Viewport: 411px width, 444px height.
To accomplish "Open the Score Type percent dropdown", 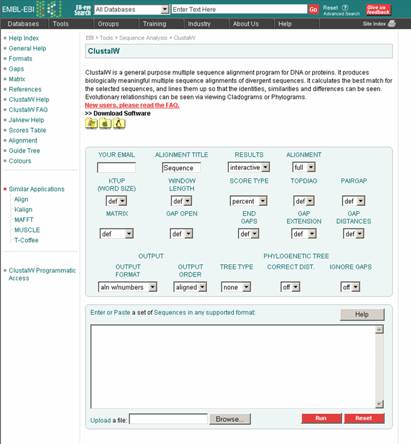I will point(249,201).
